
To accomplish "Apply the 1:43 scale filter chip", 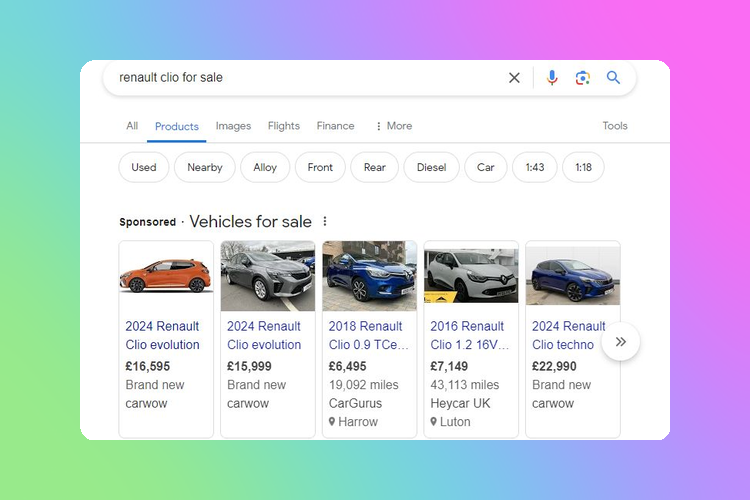I will [535, 167].
